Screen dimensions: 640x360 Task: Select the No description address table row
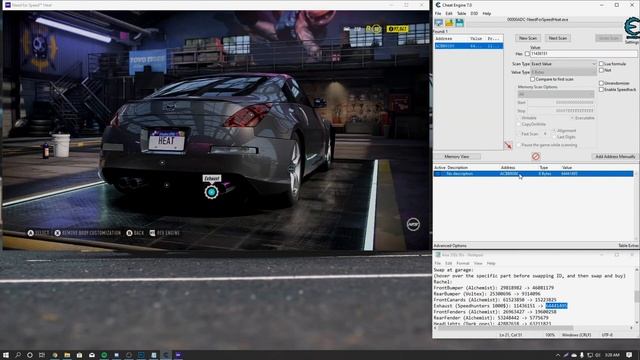[x=533, y=174]
